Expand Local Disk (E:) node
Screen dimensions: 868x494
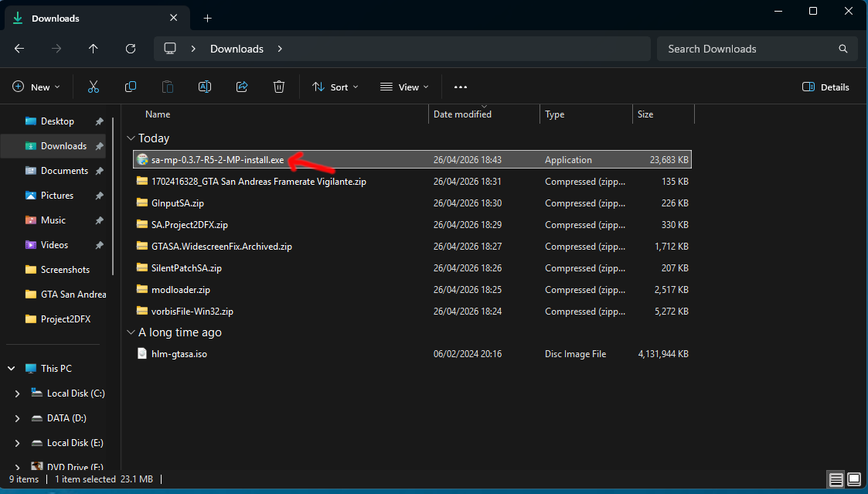17,443
